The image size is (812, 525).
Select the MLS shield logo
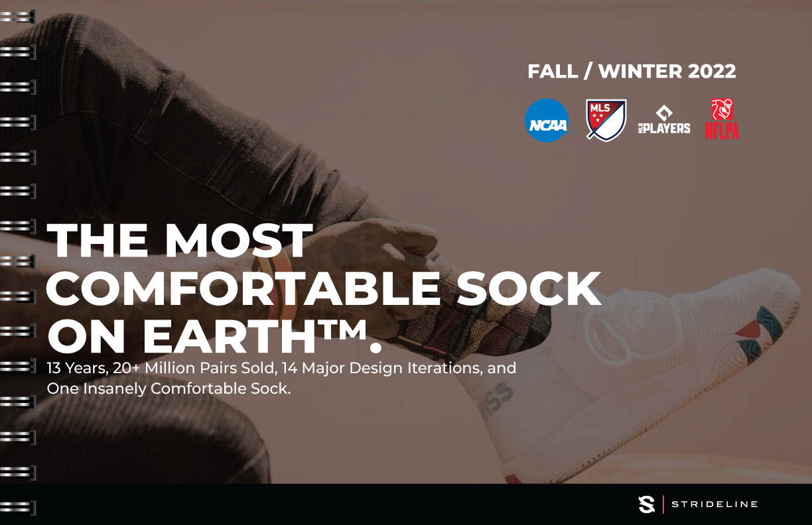606,120
